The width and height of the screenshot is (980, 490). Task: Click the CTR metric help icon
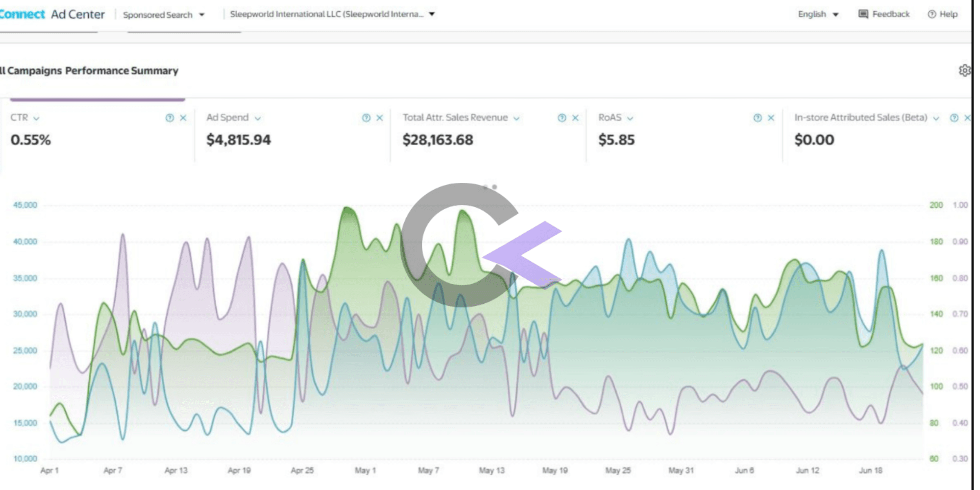pyautogui.click(x=170, y=118)
